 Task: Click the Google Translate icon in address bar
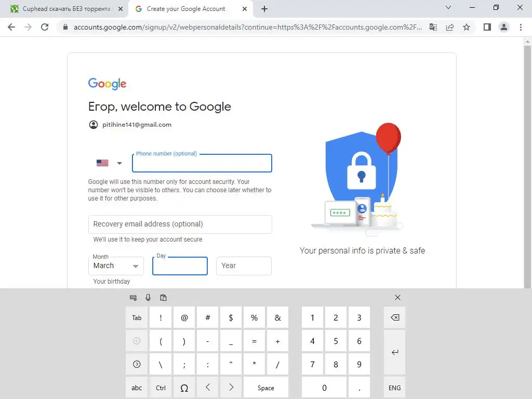(433, 27)
